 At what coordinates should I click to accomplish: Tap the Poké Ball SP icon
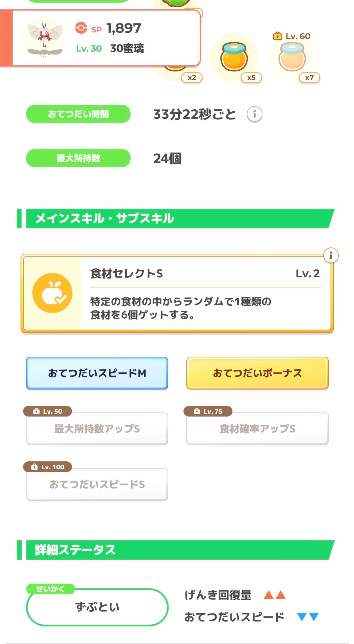pyautogui.click(x=81, y=28)
